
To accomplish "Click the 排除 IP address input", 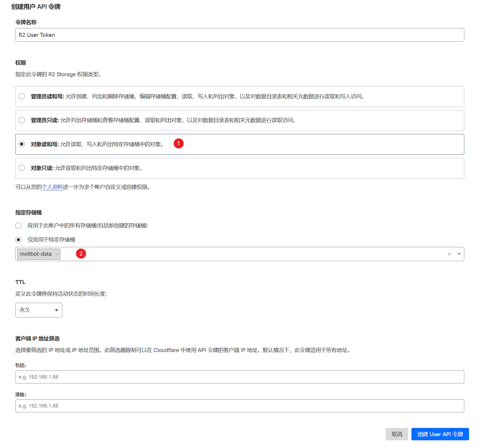I will click(x=239, y=406).
